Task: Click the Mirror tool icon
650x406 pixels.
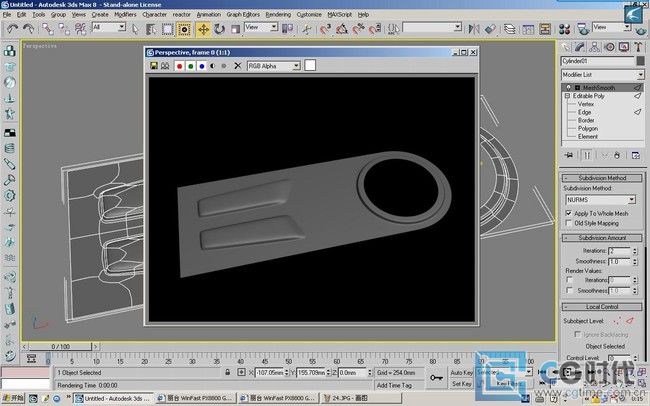Action: tap(474, 29)
